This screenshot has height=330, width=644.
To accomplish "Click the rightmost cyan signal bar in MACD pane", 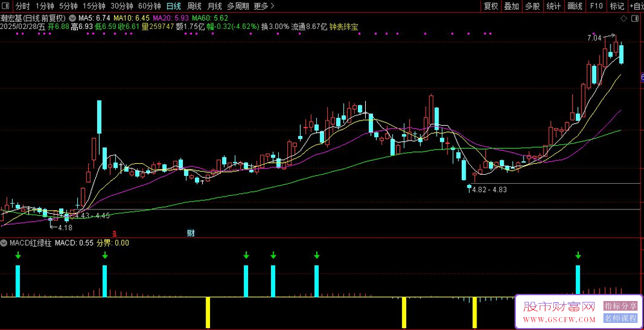I will pos(578,280).
